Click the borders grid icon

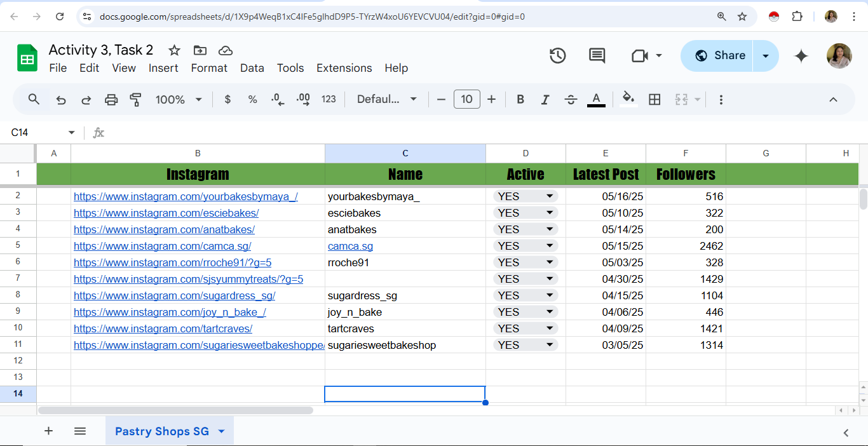point(654,99)
